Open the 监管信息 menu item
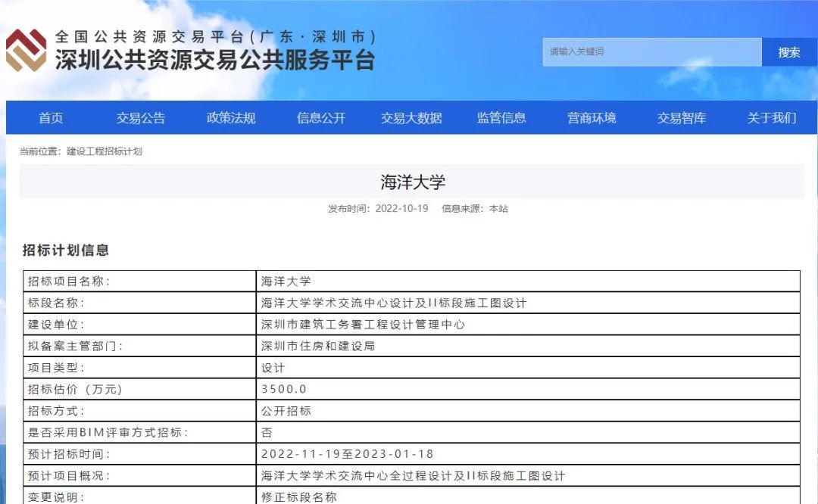 click(x=501, y=118)
